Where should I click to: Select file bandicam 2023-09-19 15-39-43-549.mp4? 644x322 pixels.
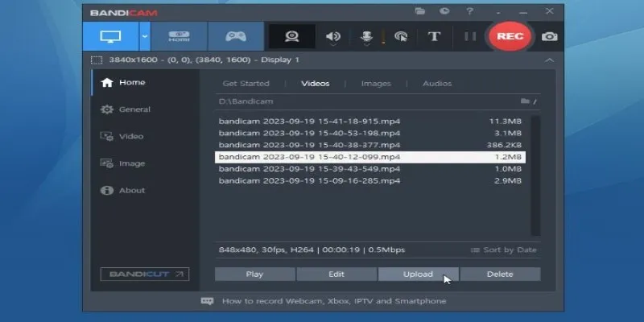(x=370, y=169)
